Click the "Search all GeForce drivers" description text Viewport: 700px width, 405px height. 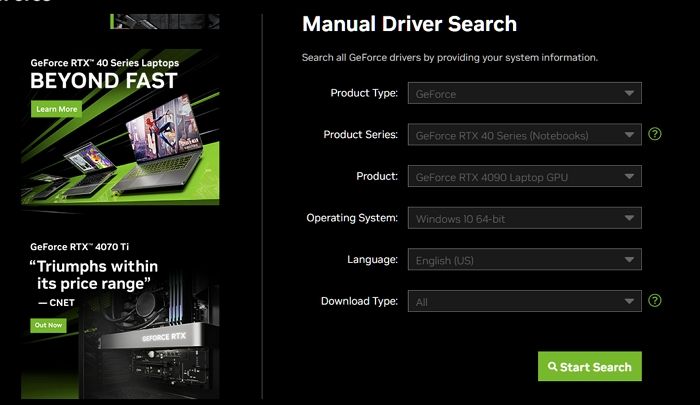point(450,58)
